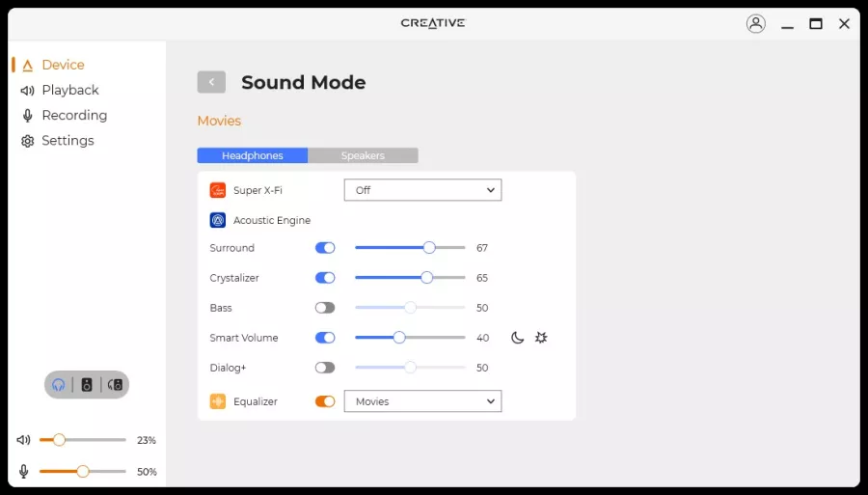Enable Smart Volume night mode moon icon
Screen dimensions: 868x495
(x=517, y=337)
